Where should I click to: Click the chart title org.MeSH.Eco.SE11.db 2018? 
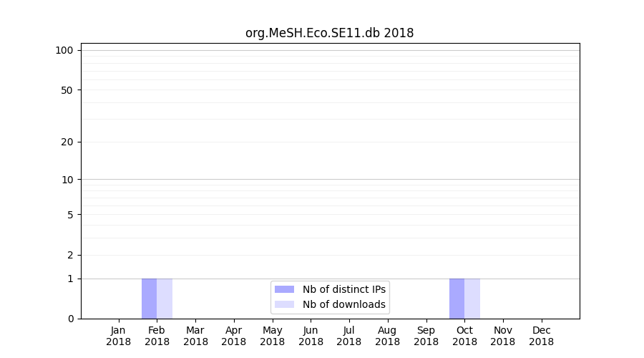point(329,33)
